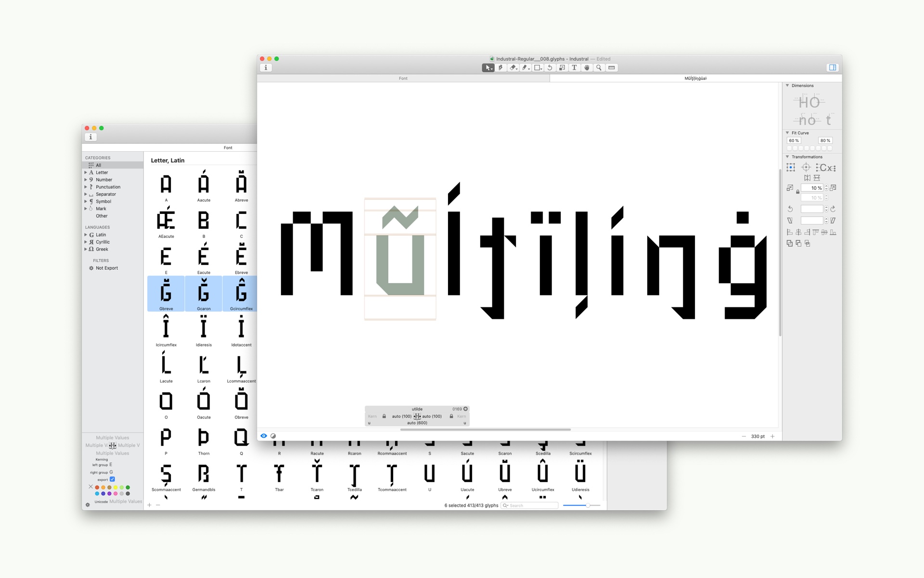Select the Hand pan tool
The height and width of the screenshot is (578, 924).
pyautogui.click(x=587, y=68)
